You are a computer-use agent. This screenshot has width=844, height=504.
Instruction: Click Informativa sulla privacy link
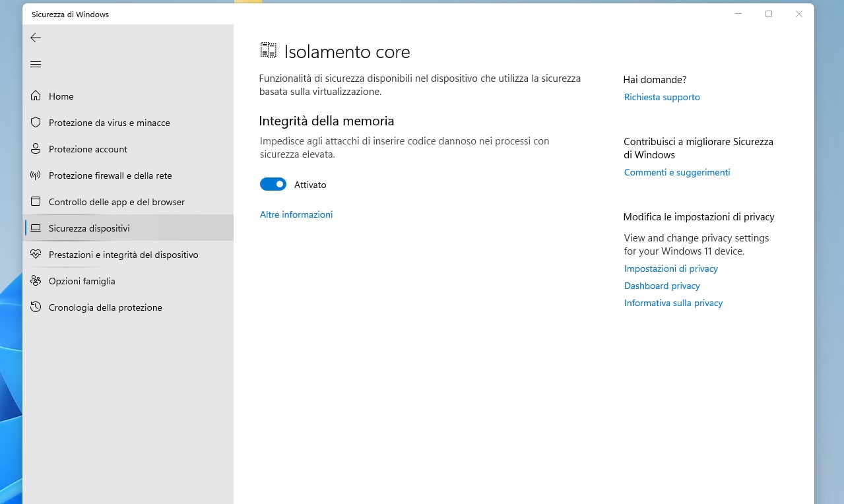pyautogui.click(x=673, y=303)
